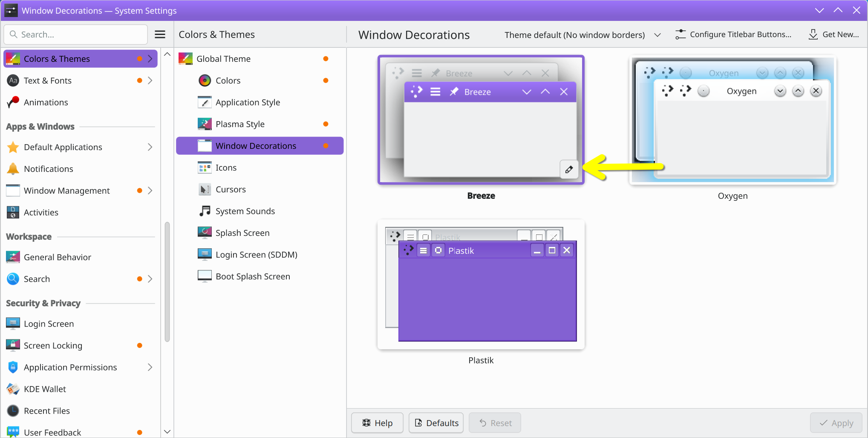
Task: Click the Splash Screen icon
Action: tap(205, 233)
